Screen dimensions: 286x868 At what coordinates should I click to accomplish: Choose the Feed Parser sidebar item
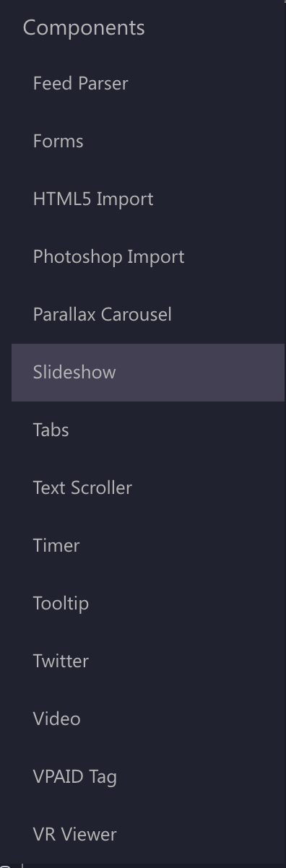click(148, 84)
